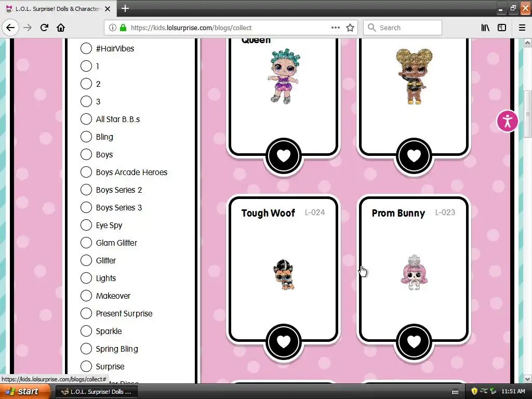Select the Surprise filter radio
The width and height of the screenshot is (532, 399).
click(86, 366)
